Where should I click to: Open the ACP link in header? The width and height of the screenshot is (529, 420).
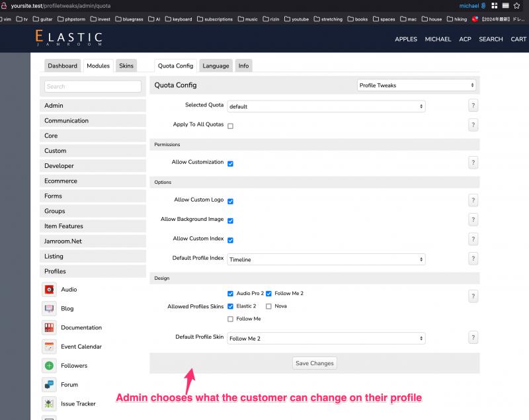click(465, 39)
